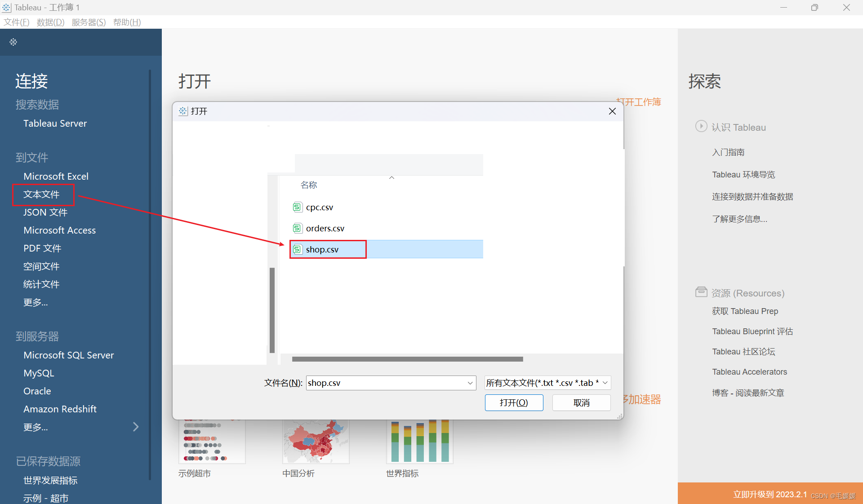Viewport: 863px width, 504px height.
Task: Open 博客 - 阅读最新文章 link
Action: [x=748, y=393]
